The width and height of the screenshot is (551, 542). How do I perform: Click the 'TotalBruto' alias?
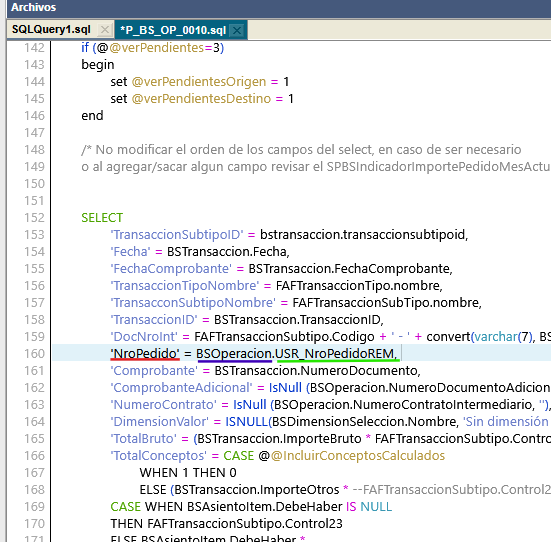point(143,439)
